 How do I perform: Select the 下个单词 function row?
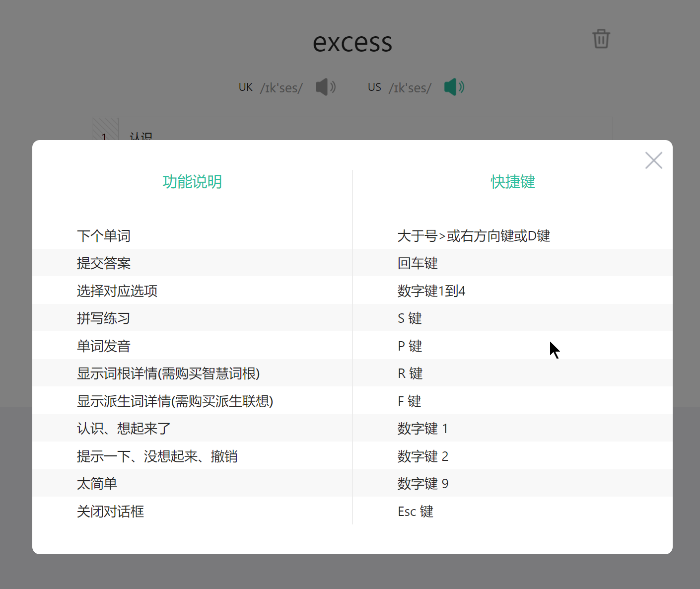[x=104, y=236]
